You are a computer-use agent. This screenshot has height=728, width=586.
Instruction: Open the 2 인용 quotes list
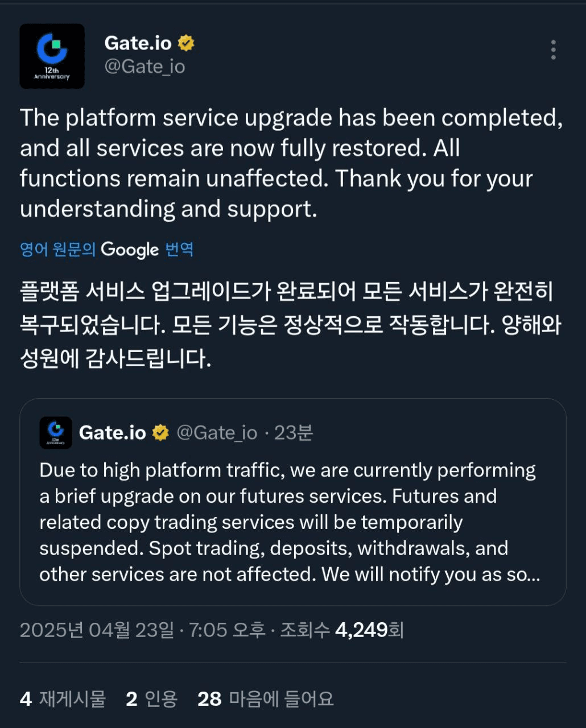coord(152,699)
